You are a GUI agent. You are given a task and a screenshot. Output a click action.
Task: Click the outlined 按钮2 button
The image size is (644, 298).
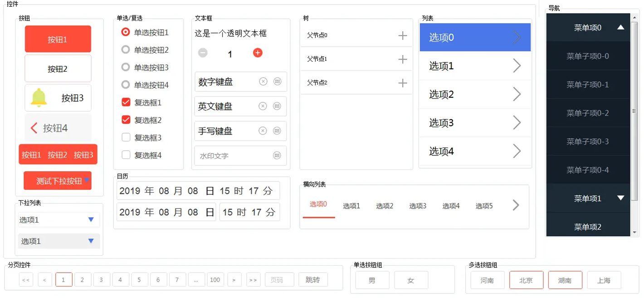pos(58,69)
